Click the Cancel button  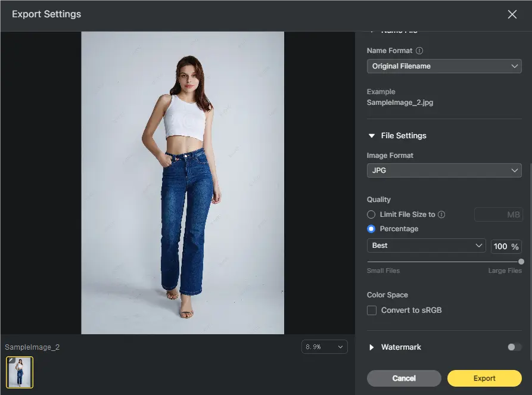[404, 378]
